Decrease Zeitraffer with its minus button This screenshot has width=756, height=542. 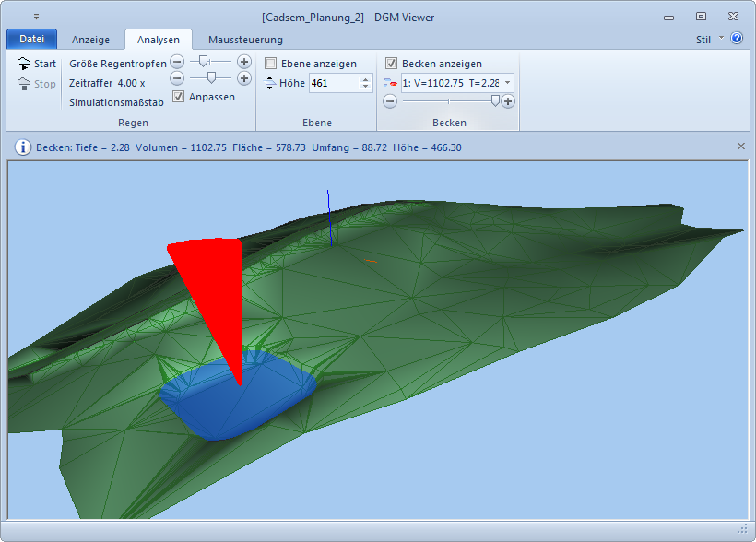[177, 79]
